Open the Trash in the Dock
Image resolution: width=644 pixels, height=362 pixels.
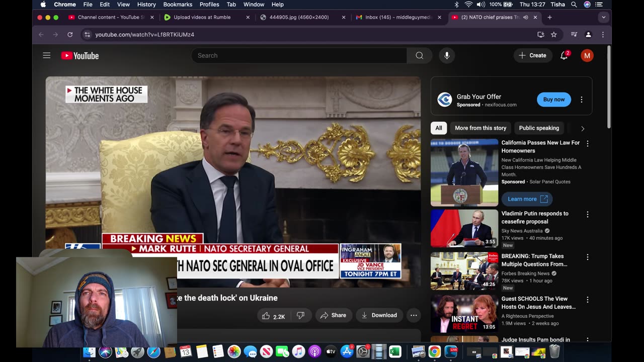coord(554,351)
